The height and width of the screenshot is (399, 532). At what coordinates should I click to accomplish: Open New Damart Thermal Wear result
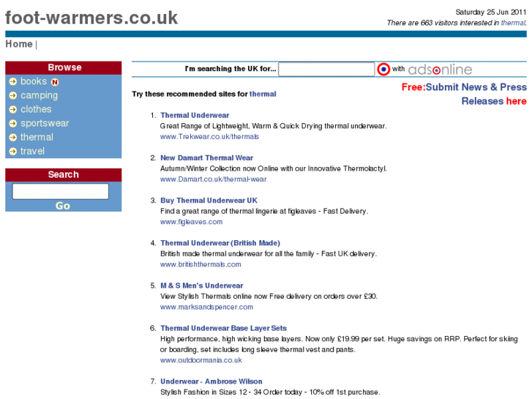(x=206, y=158)
